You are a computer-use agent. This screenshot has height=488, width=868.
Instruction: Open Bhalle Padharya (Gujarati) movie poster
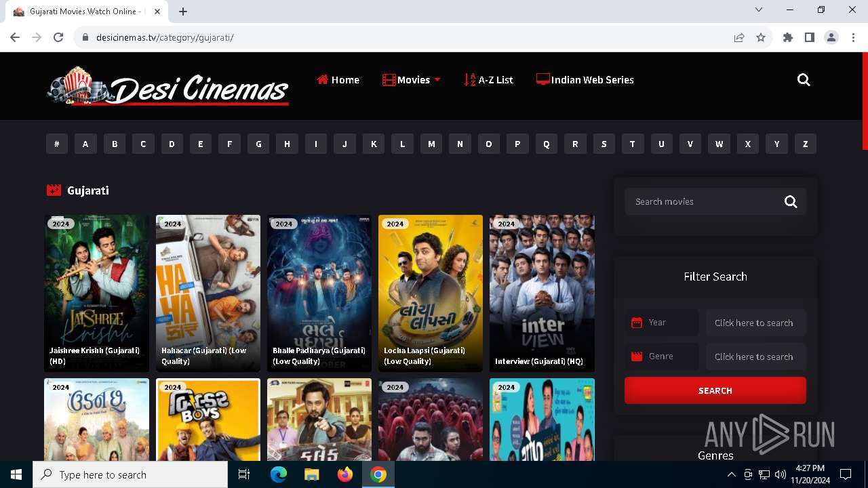319,293
